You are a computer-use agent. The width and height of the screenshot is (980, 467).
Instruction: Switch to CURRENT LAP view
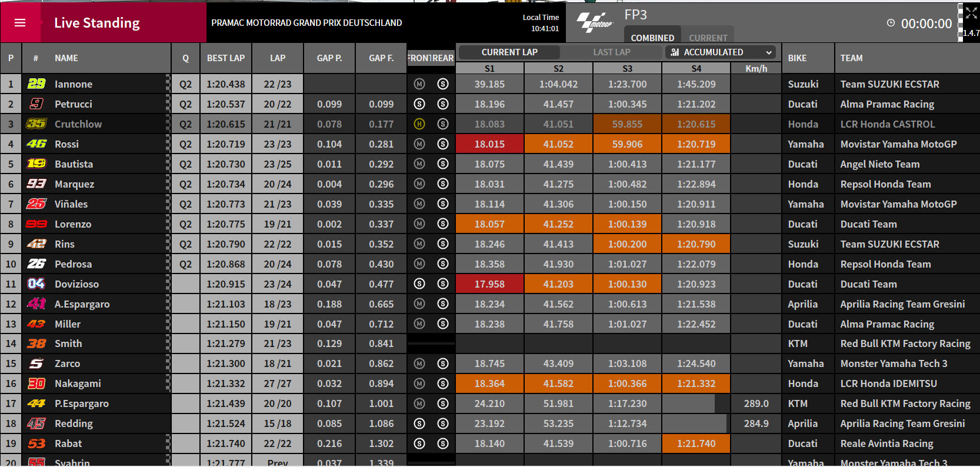click(509, 52)
